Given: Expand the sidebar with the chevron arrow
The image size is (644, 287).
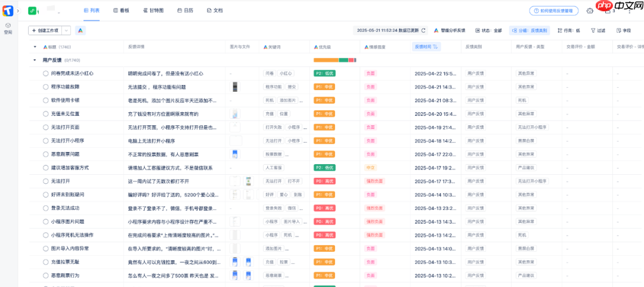Looking at the screenshot, I should click(18, 11).
